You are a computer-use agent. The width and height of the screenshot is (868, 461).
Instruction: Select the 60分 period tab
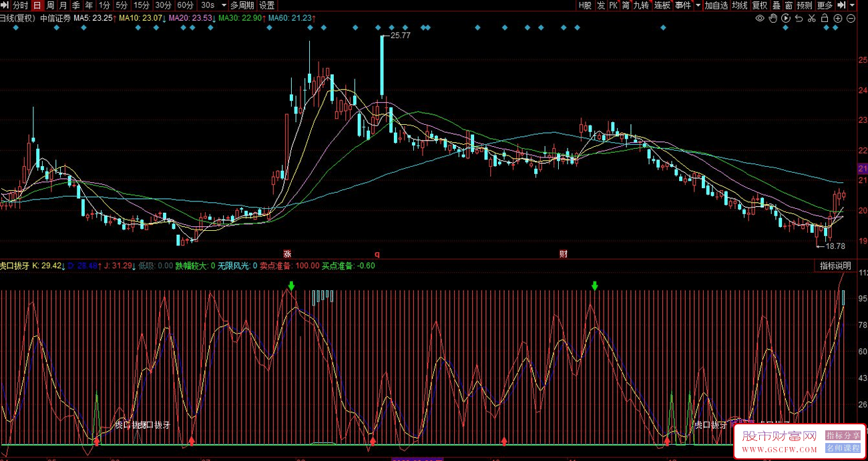[x=185, y=5]
